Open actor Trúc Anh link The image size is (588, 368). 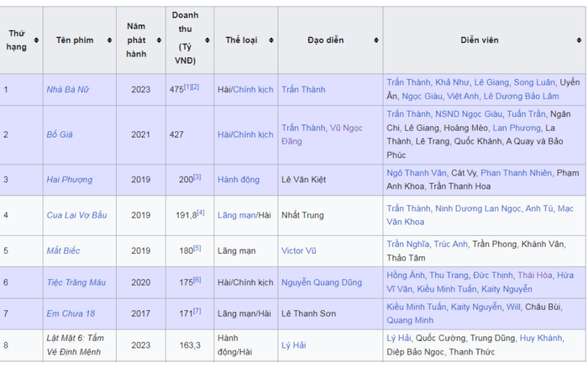coord(451,244)
